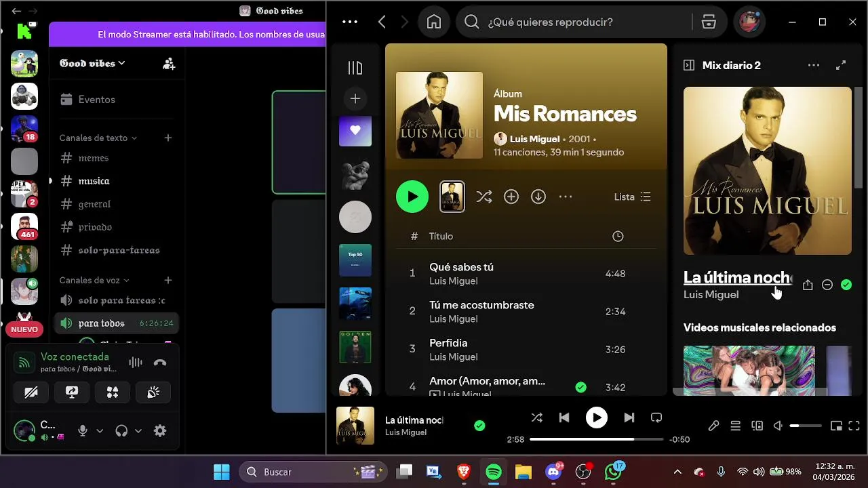Join para todos voice channel

pos(117,323)
